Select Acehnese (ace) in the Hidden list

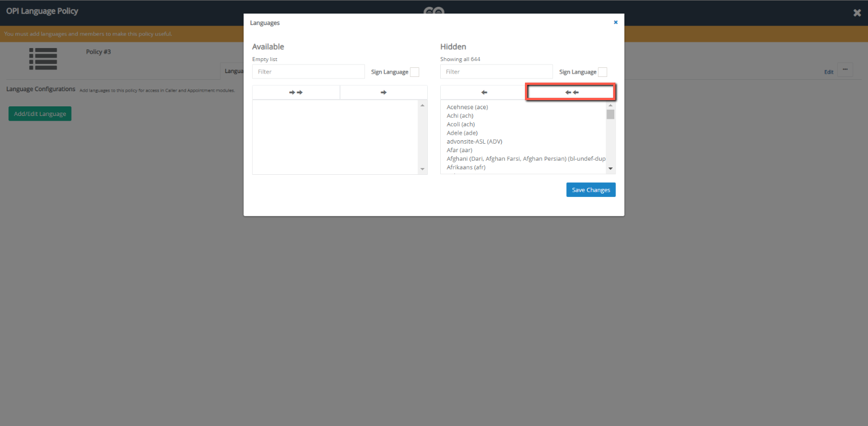tap(467, 107)
